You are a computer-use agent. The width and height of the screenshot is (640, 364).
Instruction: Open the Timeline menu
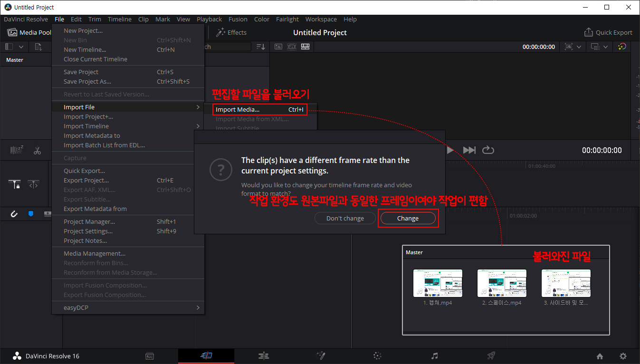[120, 19]
